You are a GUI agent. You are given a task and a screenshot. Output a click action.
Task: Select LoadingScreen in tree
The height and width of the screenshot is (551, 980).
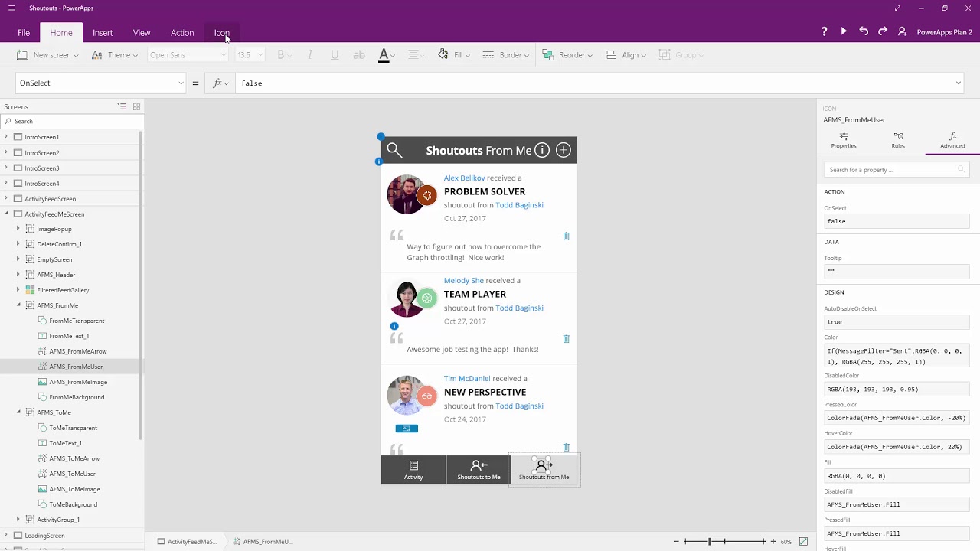(44, 536)
